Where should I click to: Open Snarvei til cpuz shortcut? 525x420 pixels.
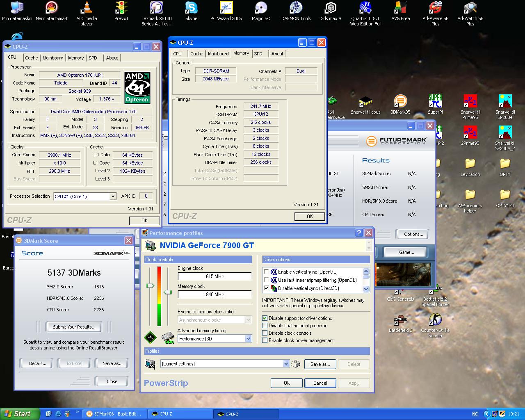(365, 105)
